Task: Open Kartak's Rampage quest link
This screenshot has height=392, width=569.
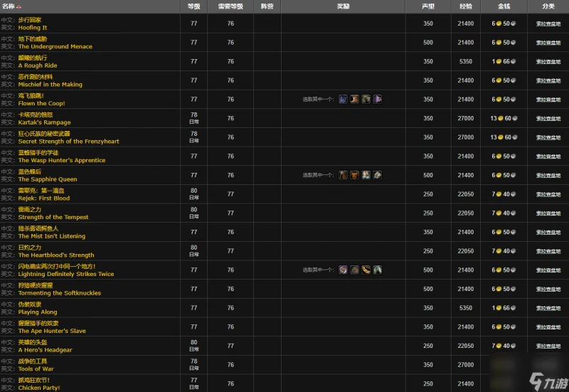Action: [44, 122]
